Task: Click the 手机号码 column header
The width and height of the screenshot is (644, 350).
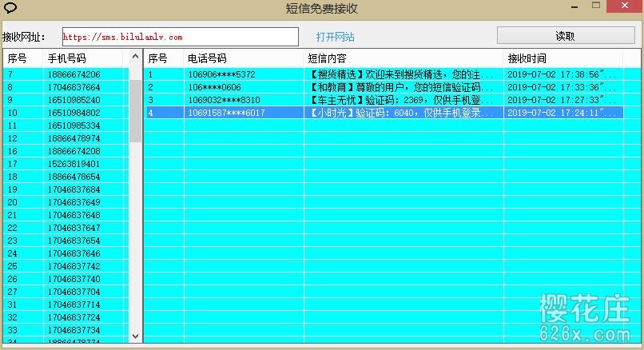Action: pyautogui.click(x=82, y=59)
